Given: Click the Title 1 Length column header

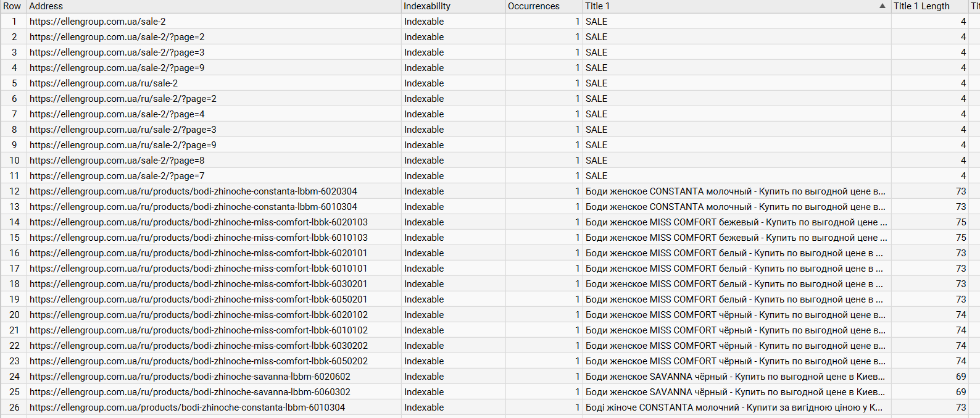Looking at the screenshot, I should tap(929, 6).
